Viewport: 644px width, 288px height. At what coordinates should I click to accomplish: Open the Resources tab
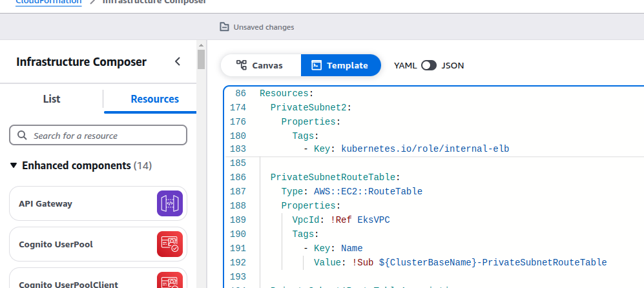[x=154, y=99]
